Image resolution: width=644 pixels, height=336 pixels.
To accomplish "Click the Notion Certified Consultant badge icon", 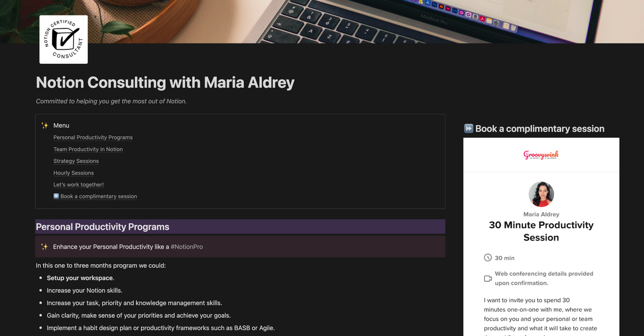I will click(x=63, y=40).
